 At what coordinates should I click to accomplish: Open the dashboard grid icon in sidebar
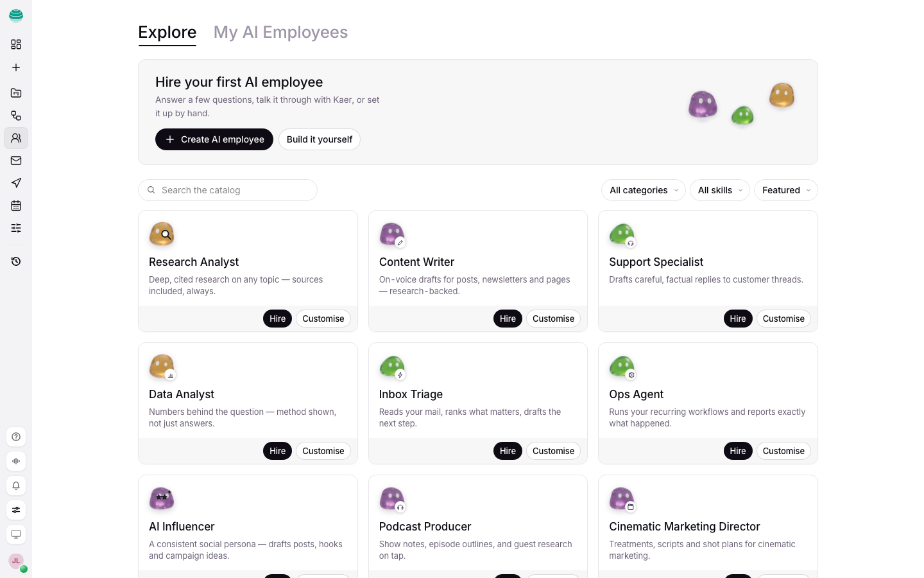click(x=16, y=44)
